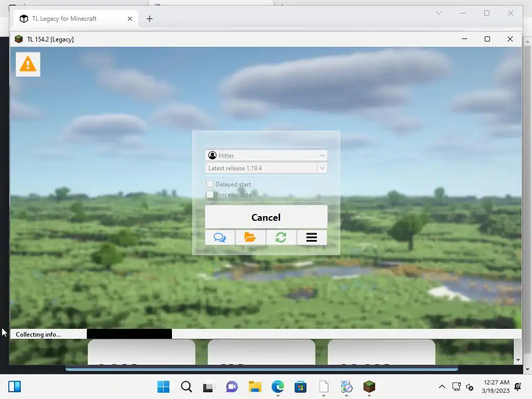532x399 pixels.
Task: Open the chat bubbles support button
Action: tap(220, 237)
